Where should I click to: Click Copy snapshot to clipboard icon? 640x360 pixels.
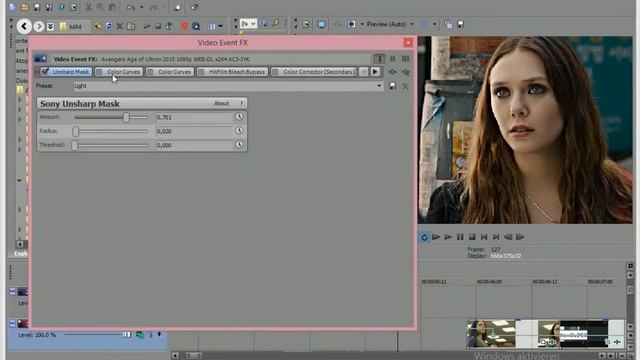(x=448, y=24)
